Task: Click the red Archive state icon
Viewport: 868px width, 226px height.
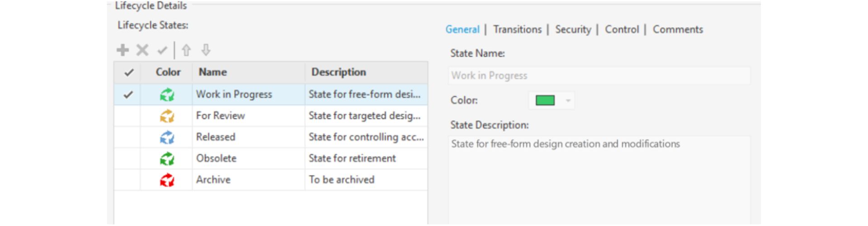Action: (167, 180)
